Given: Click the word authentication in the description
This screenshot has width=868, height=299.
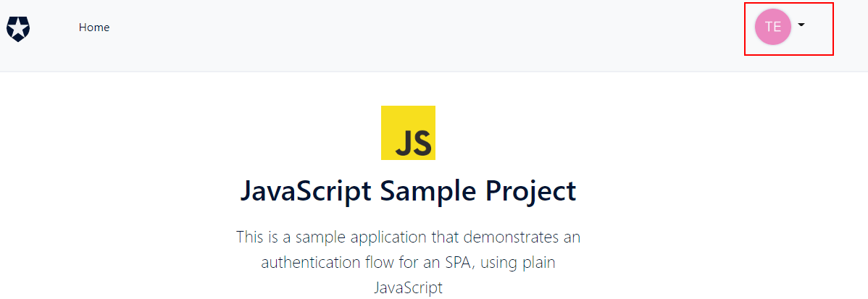Looking at the screenshot, I should 305,263.
